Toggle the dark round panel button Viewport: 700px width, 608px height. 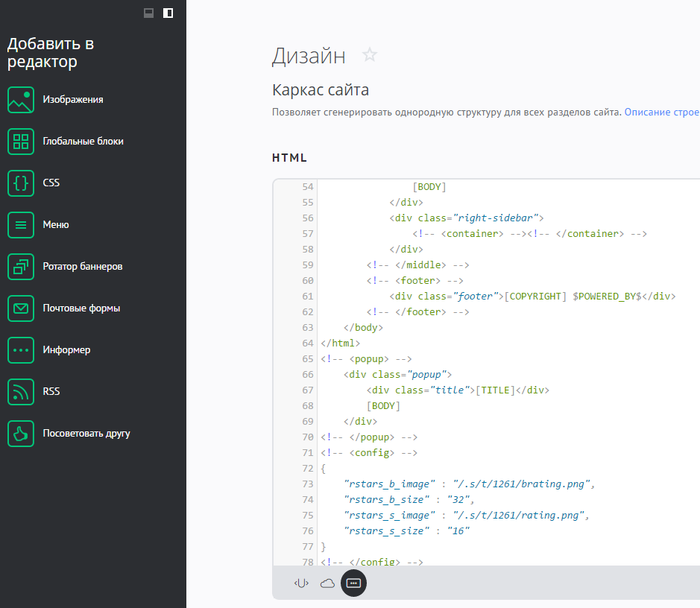pos(354,583)
